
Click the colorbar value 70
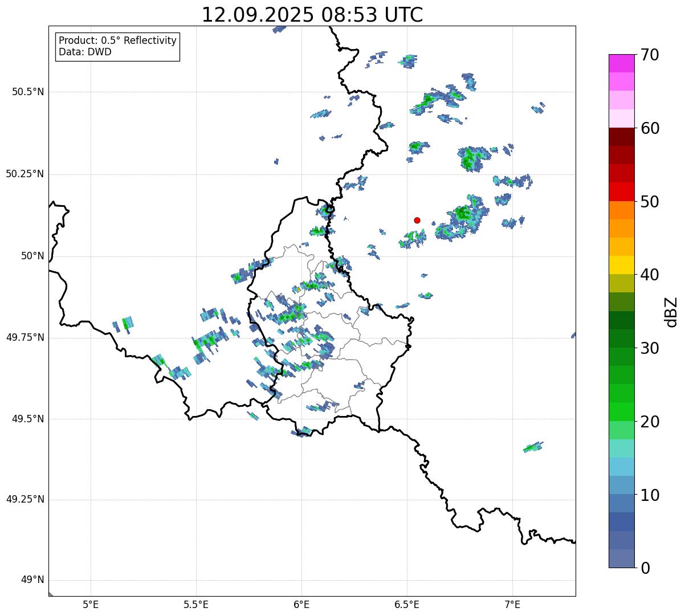tap(650, 55)
